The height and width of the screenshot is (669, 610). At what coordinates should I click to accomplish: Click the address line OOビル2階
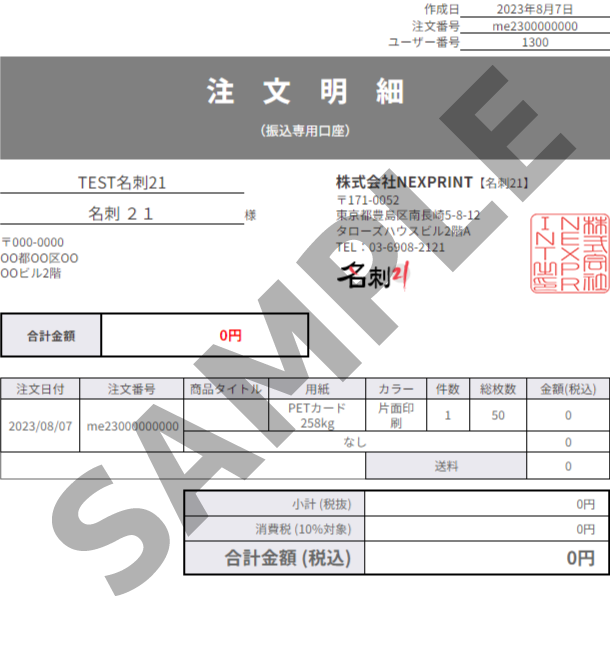[x=31, y=273]
